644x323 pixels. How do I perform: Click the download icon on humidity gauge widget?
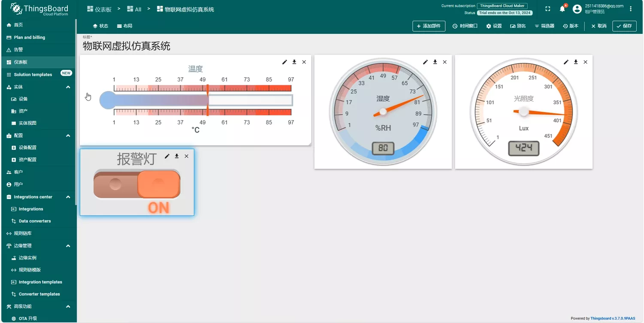point(435,62)
